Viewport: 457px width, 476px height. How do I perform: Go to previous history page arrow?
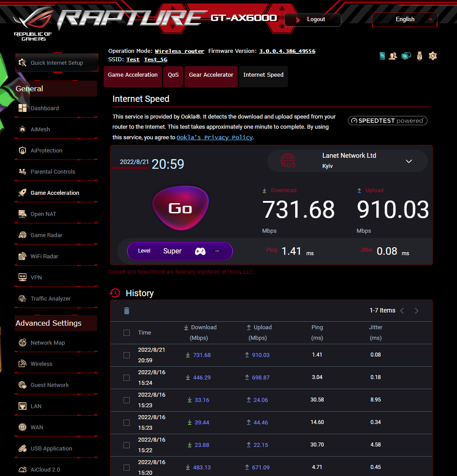click(x=402, y=311)
